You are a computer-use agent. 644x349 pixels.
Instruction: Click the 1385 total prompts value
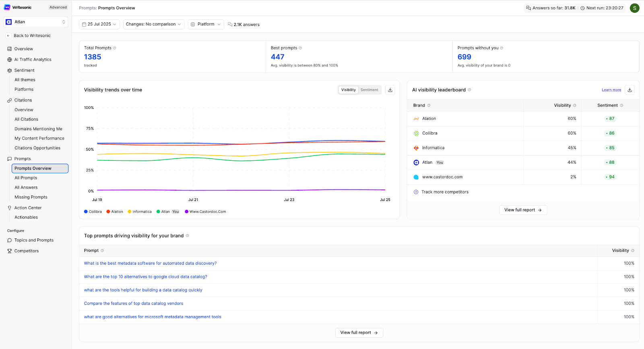[x=93, y=57]
